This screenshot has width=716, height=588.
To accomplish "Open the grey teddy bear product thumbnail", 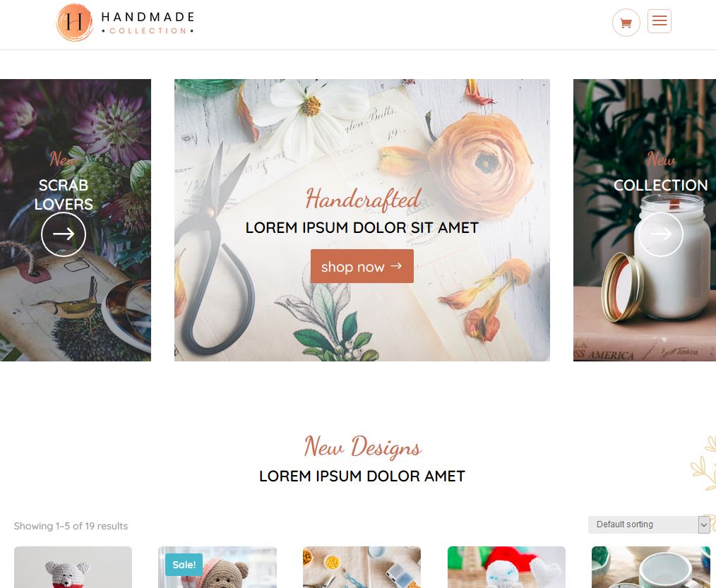I will (x=73, y=567).
